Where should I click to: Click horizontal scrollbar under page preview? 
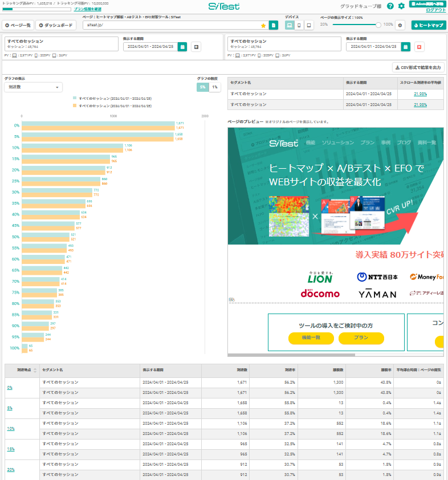click(291, 355)
